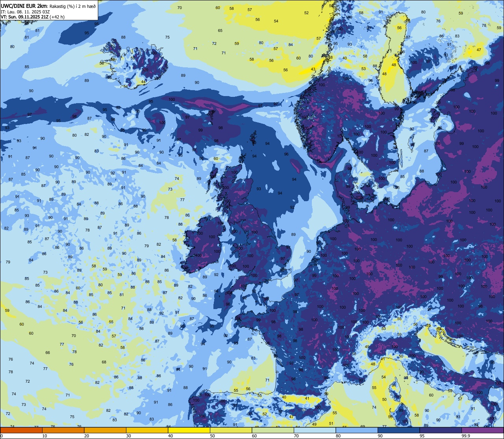Click the '95' tick label on the legend

(422, 436)
